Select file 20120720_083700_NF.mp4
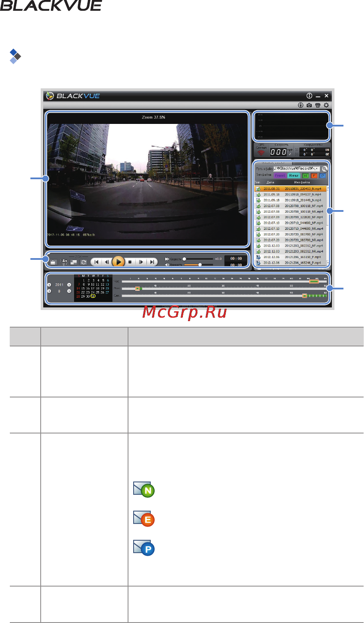The height and width of the screenshot is (623, 364). (x=291, y=234)
